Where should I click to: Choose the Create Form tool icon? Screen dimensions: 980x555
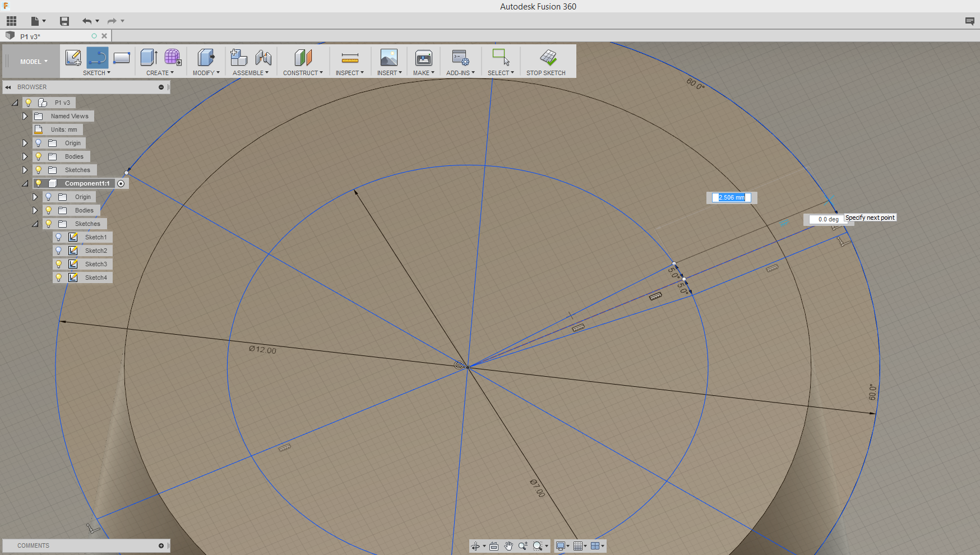click(x=173, y=57)
